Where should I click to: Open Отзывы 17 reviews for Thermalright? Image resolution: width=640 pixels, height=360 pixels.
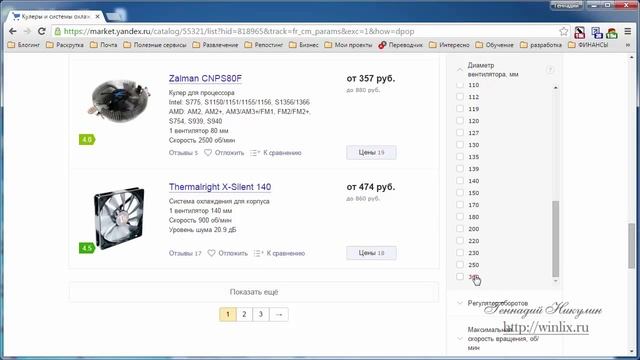[185, 253]
